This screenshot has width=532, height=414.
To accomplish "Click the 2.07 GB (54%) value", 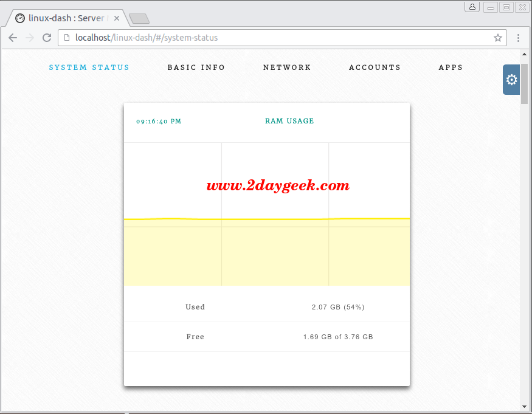I will (x=338, y=307).
